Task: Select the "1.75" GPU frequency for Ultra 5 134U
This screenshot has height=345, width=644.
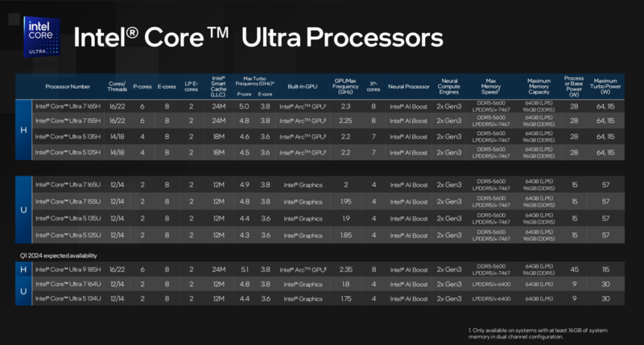Action: coord(346,298)
